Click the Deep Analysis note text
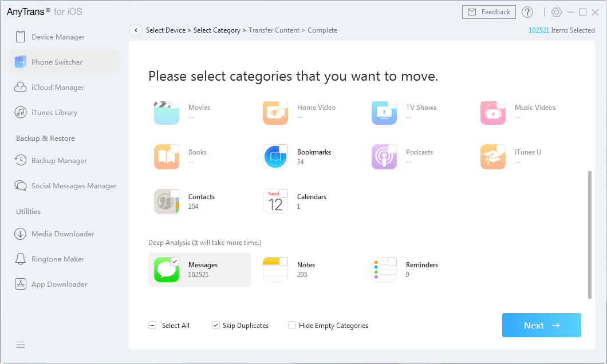 205,243
